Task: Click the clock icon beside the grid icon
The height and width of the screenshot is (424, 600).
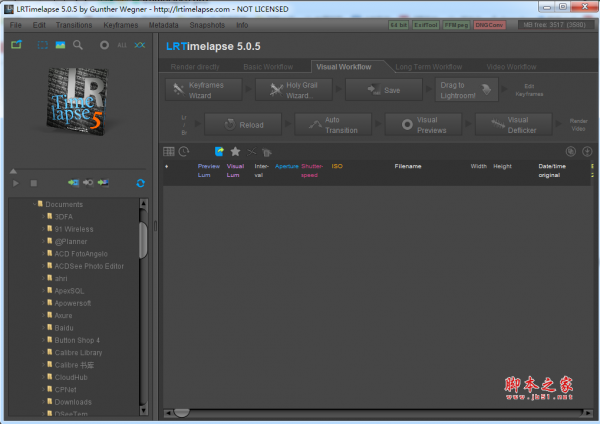Action: point(183,151)
